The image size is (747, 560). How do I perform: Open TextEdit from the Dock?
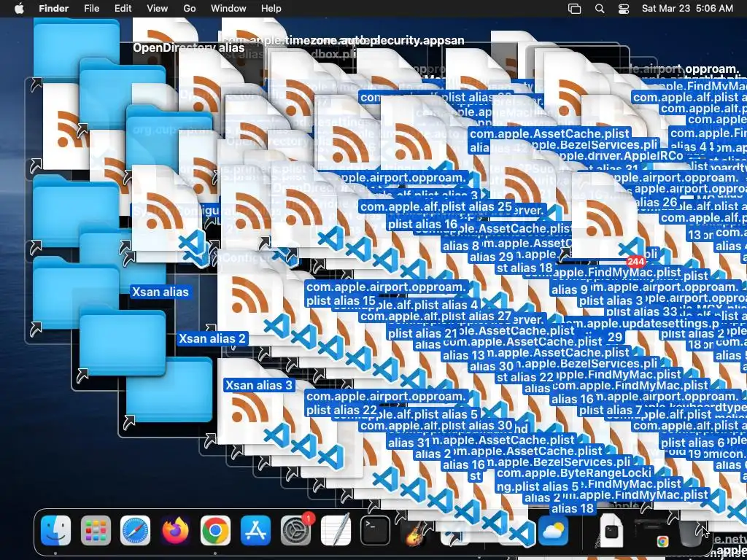(336, 530)
